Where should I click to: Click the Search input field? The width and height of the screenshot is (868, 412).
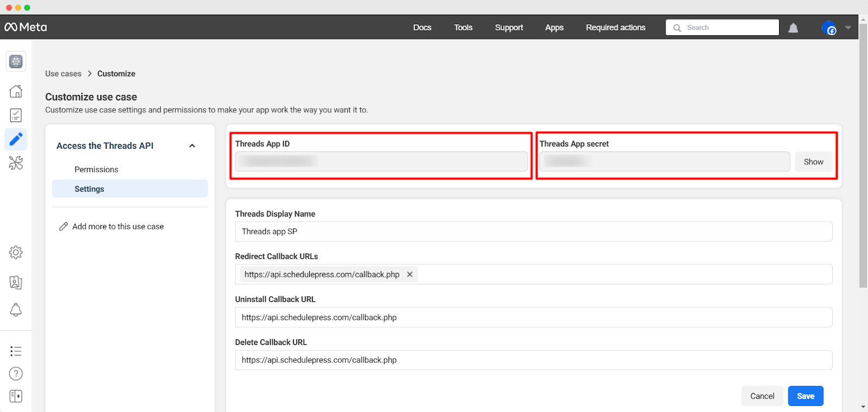[722, 28]
